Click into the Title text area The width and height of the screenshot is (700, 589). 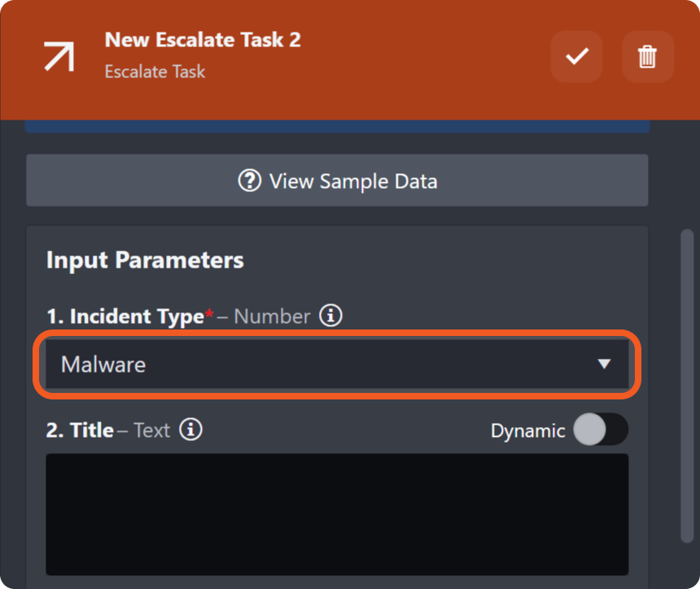[337, 514]
